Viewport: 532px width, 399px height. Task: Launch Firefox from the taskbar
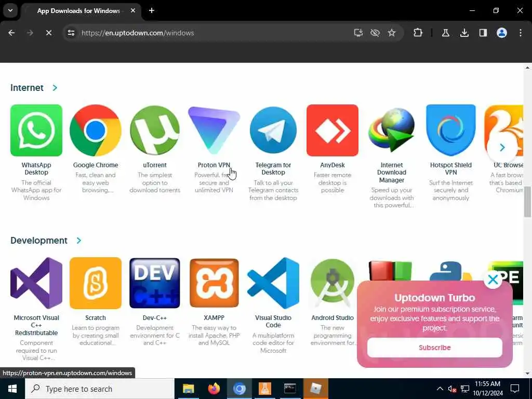click(x=214, y=389)
